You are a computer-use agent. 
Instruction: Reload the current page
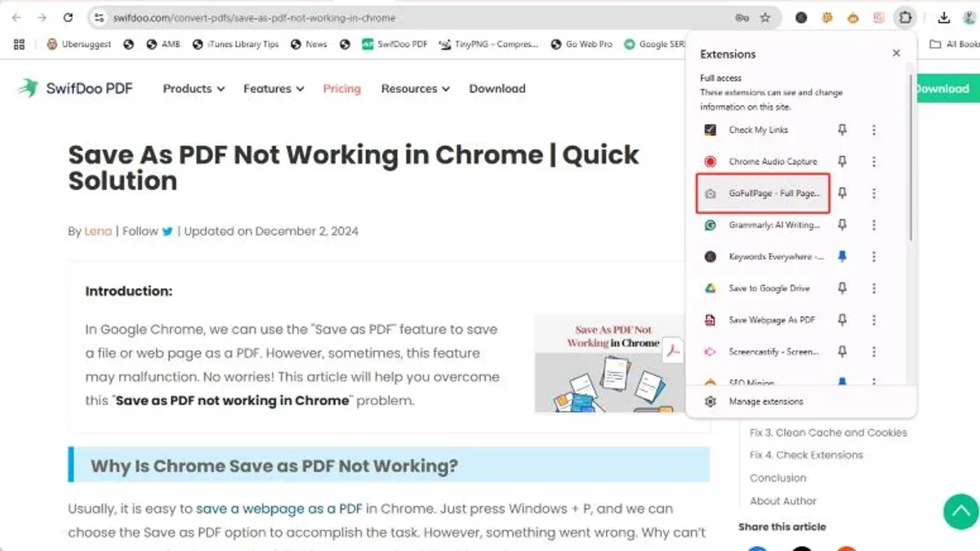[x=68, y=17]
